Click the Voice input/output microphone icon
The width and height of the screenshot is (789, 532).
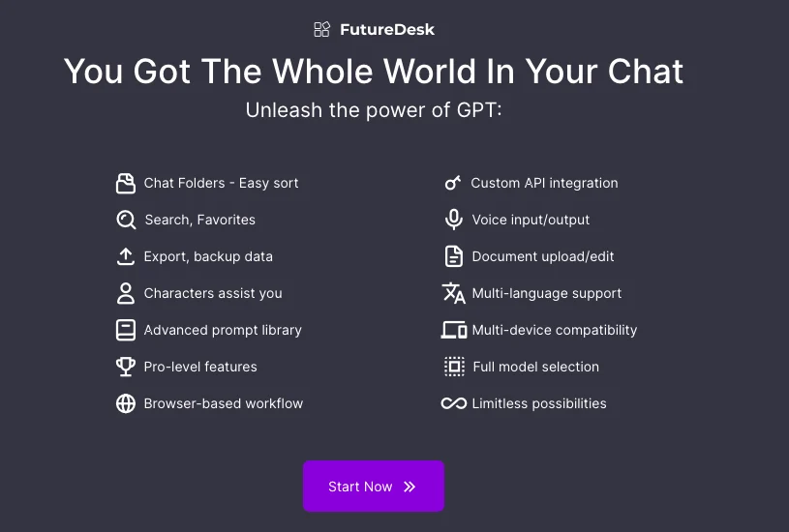point(453,220)
